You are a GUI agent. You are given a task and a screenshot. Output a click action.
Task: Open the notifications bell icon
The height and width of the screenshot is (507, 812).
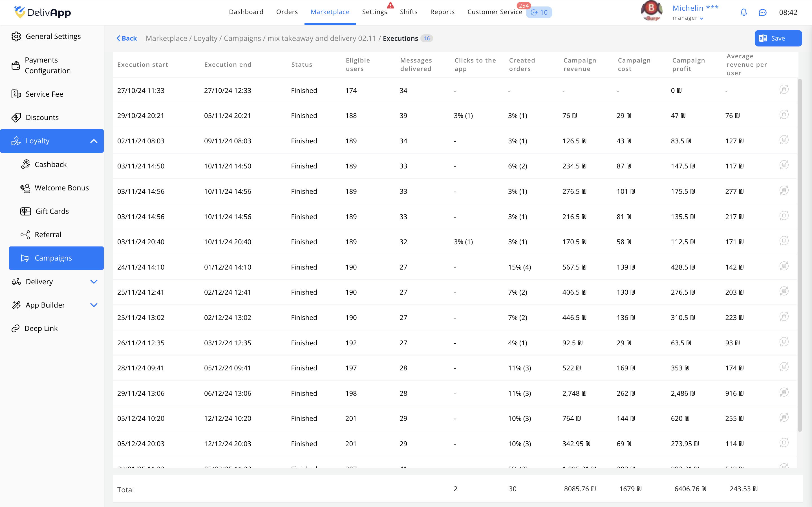pyautogui.click(x=743, y=12)
